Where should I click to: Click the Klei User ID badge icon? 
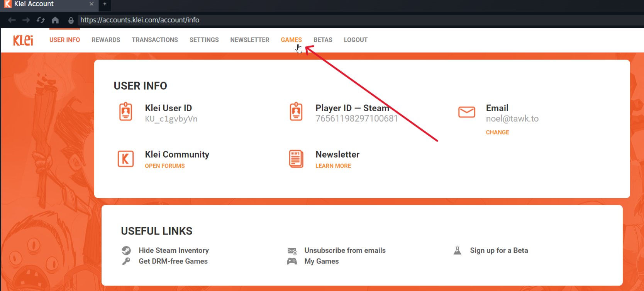(125, 112)
